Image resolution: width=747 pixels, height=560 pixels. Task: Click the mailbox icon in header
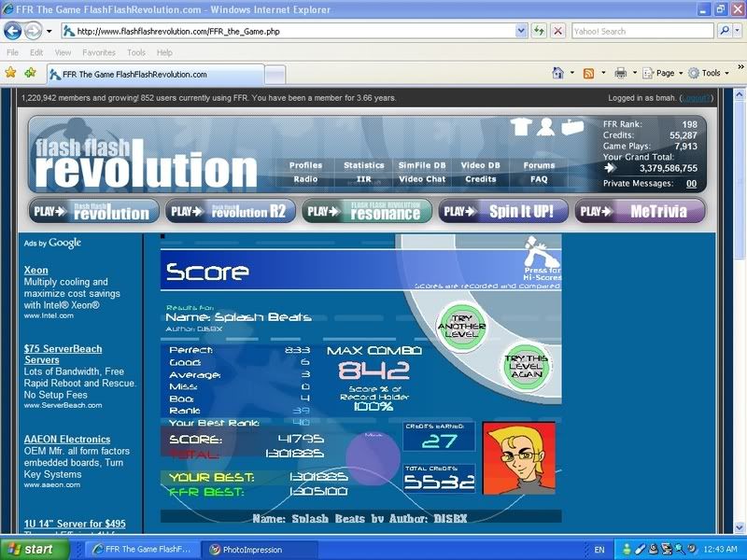coord(571,126)
